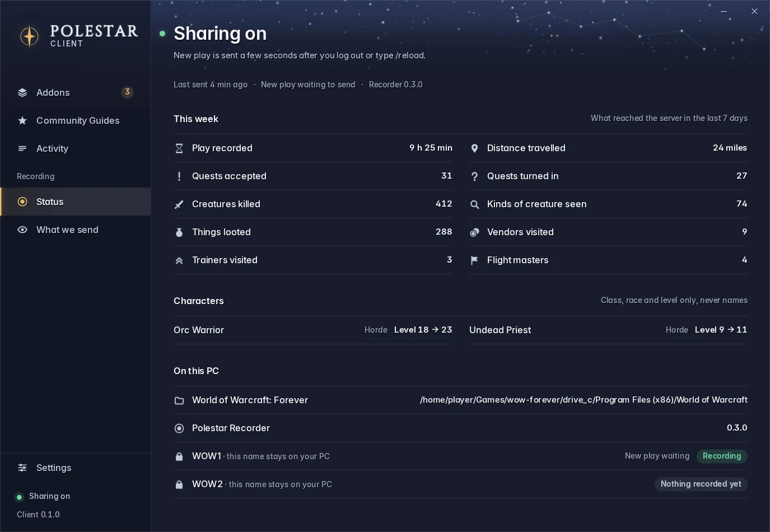Screen dimensions: 770x532
Task: Click the chevrons icon beside Trainers visited
Action: (179, 260)
